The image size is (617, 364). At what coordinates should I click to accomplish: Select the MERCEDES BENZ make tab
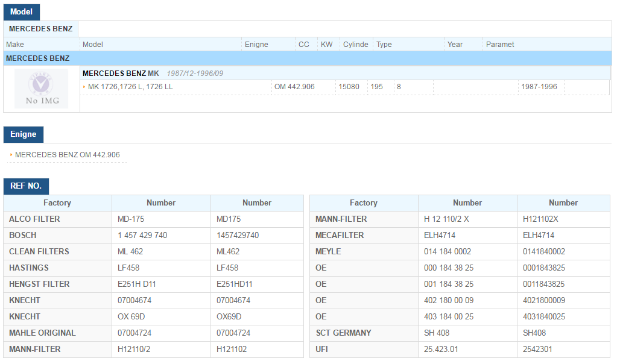click(x=41, y=29)
